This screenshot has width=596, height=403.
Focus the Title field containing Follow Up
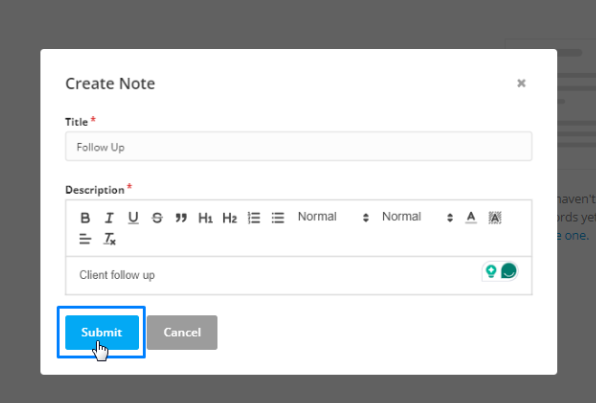(x=298, y=146)
